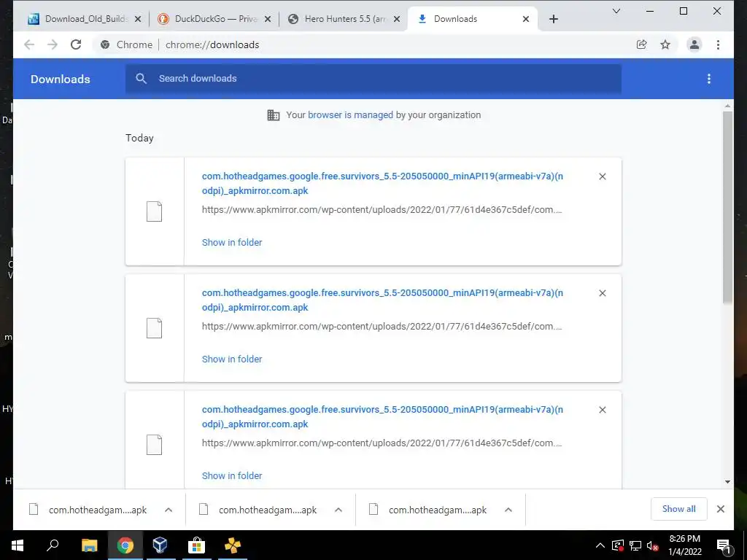
Task: Show second download in folder
Action: click(232, 359)
